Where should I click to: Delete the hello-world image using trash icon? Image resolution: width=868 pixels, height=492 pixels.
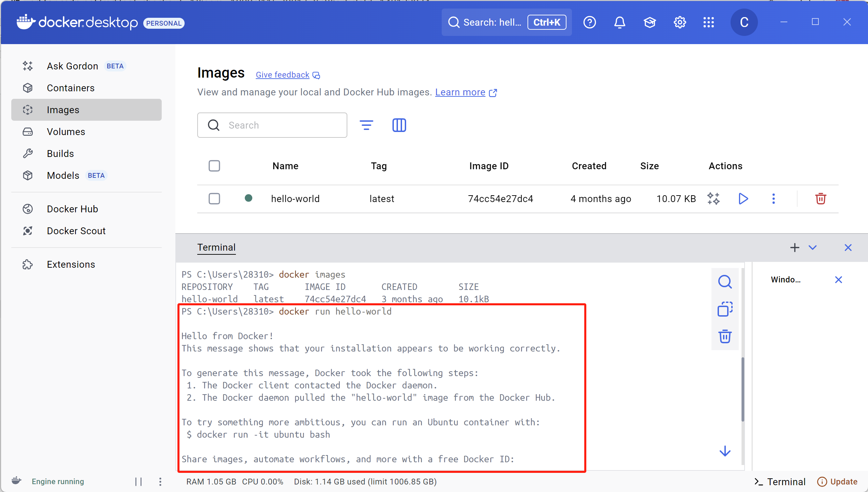[x=820, y=199]
